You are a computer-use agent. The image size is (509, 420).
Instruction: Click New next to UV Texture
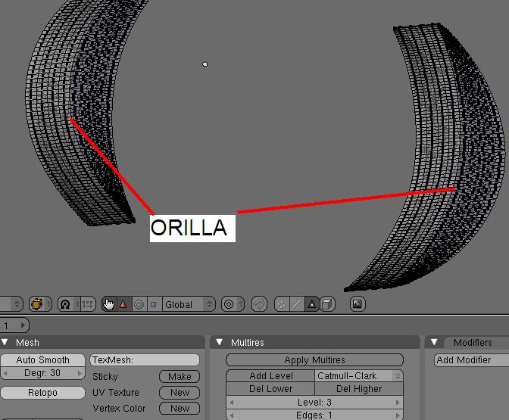pyautogui.click(x=180, y=393)
